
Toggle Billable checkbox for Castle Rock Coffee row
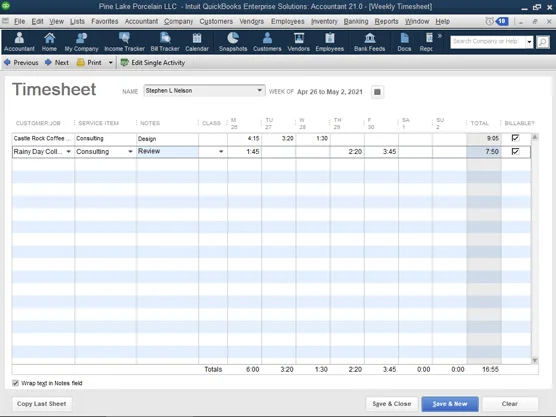(515, 138)
